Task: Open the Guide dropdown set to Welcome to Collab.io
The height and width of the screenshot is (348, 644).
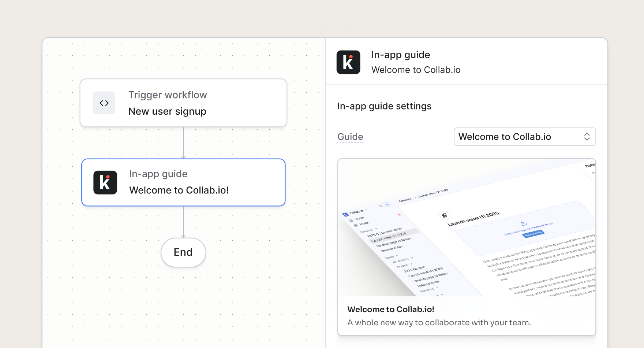Action: click(525, 137)
